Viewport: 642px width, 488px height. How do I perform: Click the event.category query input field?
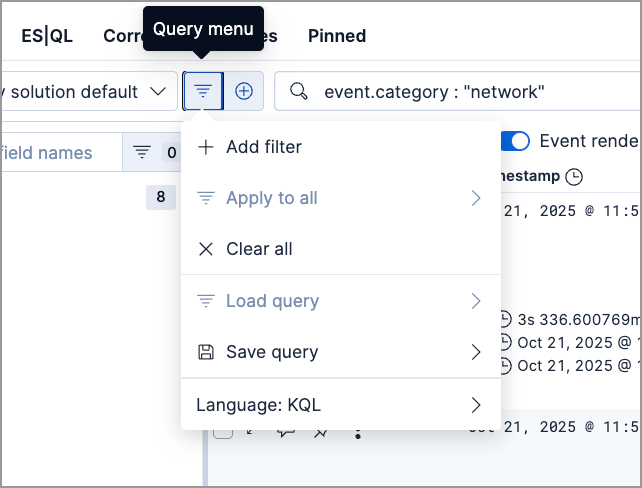tap(470, 92)
